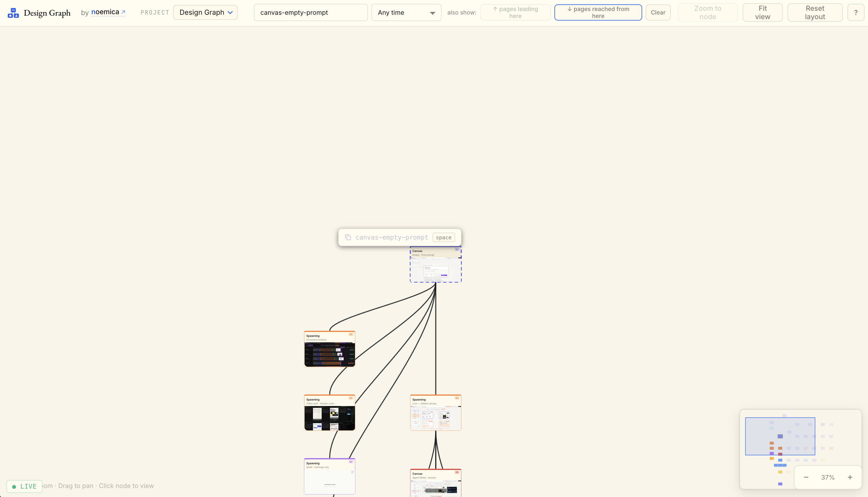Disable the pages reached from here filter
868x497 pixels.
click(598, 12)
